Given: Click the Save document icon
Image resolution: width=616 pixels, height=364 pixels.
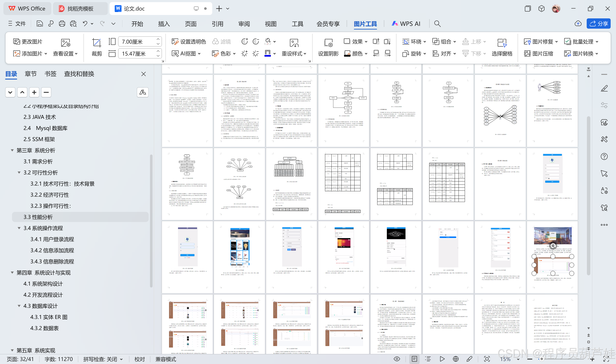Looking at the screenshot, I should click(40, 24).
